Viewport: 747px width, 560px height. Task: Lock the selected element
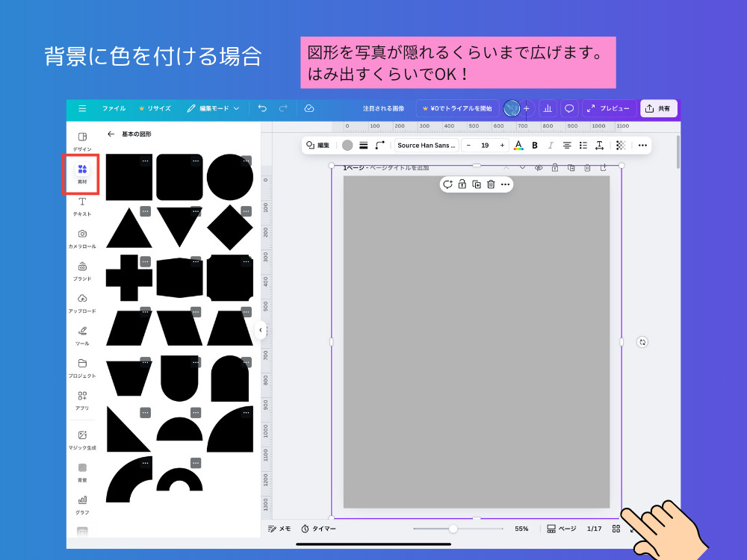pyautogui.click(x=462, y=184)
